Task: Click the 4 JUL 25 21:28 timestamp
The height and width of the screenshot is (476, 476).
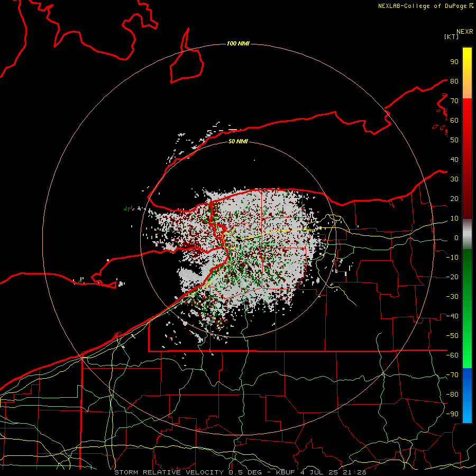Action: click(334, 472)
